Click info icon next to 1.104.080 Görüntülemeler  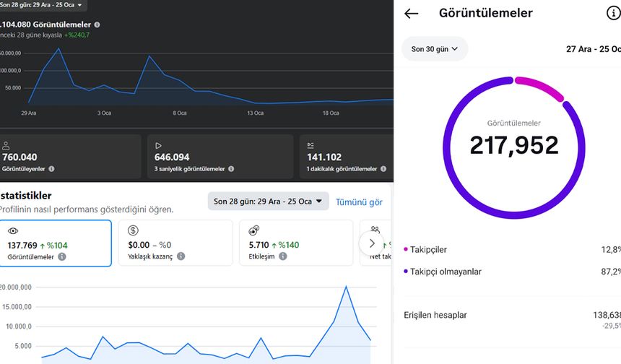(x=97, y=25)
